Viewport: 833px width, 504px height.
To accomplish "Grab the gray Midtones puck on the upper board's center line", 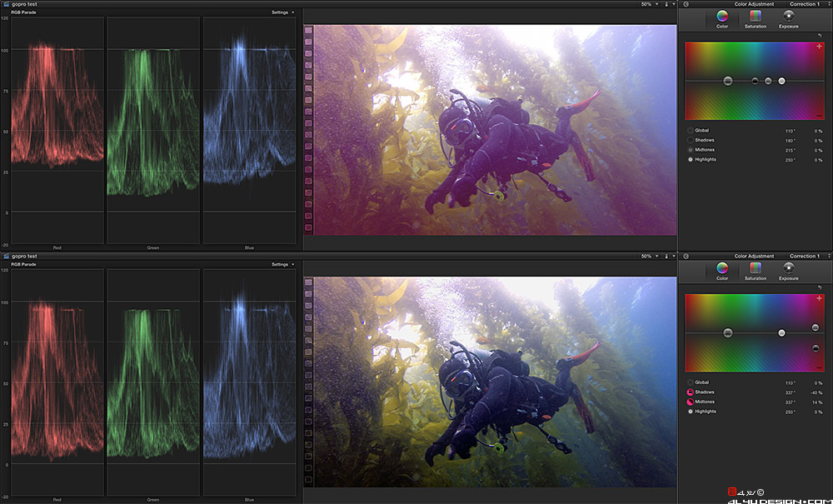I will (x=768, y=81).
